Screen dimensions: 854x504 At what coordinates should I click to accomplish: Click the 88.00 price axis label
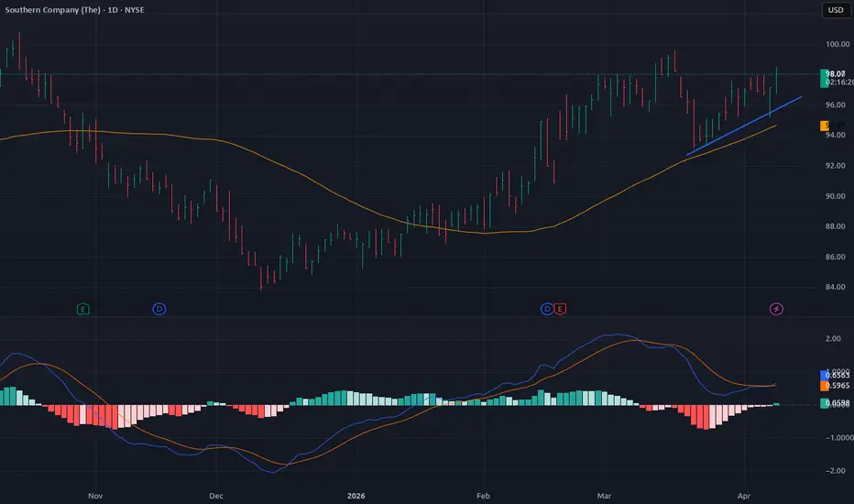pyautogui.click(x=835, y=226)
